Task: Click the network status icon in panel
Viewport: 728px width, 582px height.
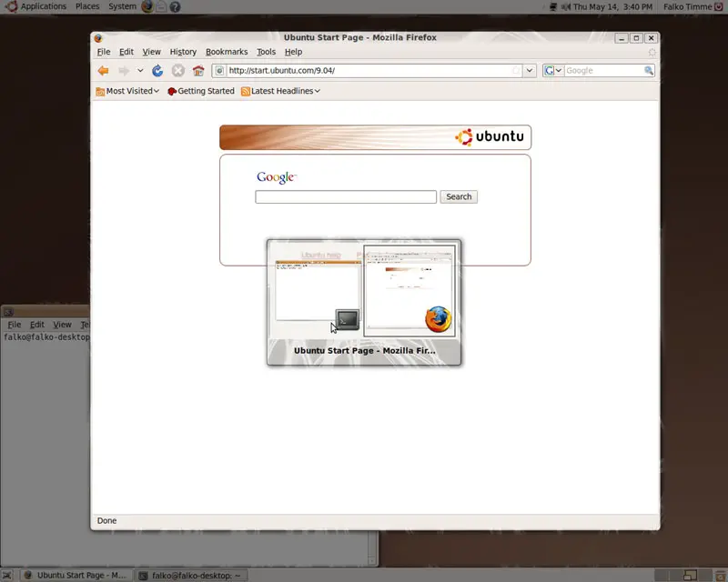Action: [x=553, y=7]
